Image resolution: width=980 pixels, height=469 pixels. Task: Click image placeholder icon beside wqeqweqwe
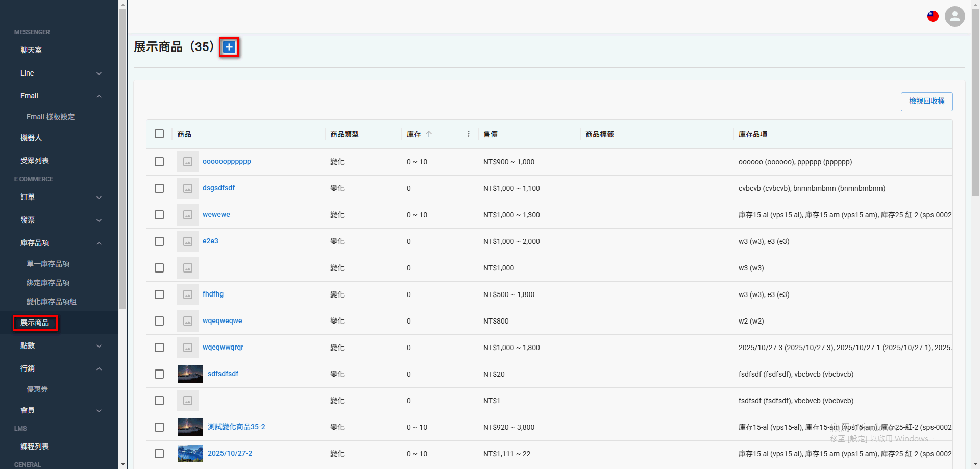click(x=187, y=321)
